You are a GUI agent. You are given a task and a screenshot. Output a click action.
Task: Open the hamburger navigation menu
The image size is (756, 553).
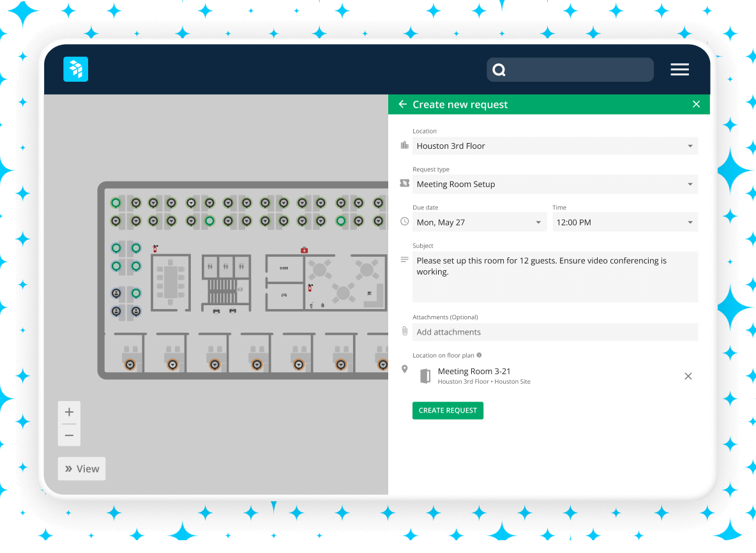[x=679, y=69]
